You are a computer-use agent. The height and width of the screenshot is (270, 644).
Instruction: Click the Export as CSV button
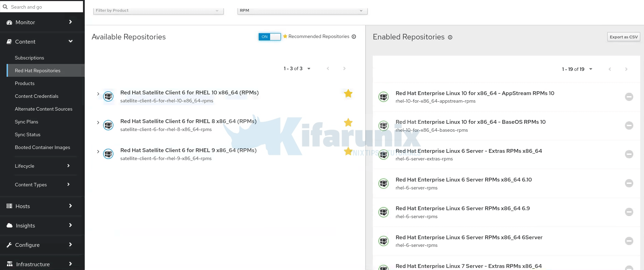coord(624,37)
